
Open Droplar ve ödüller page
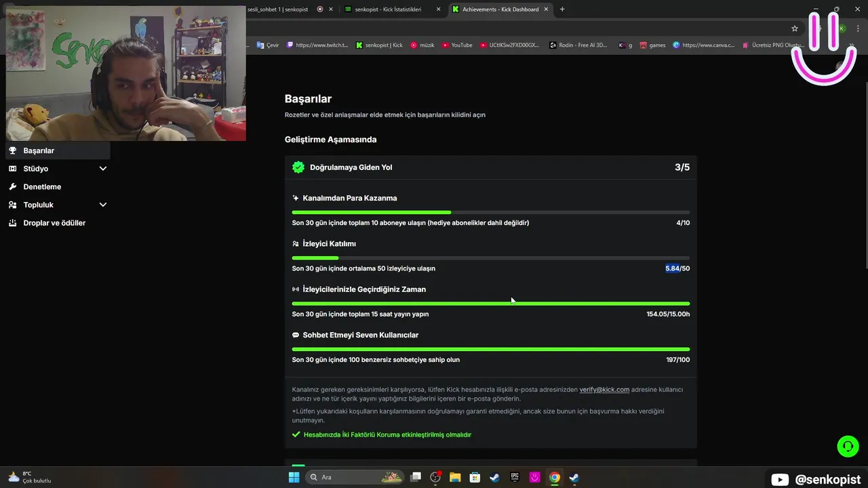[x=57, y=223]
